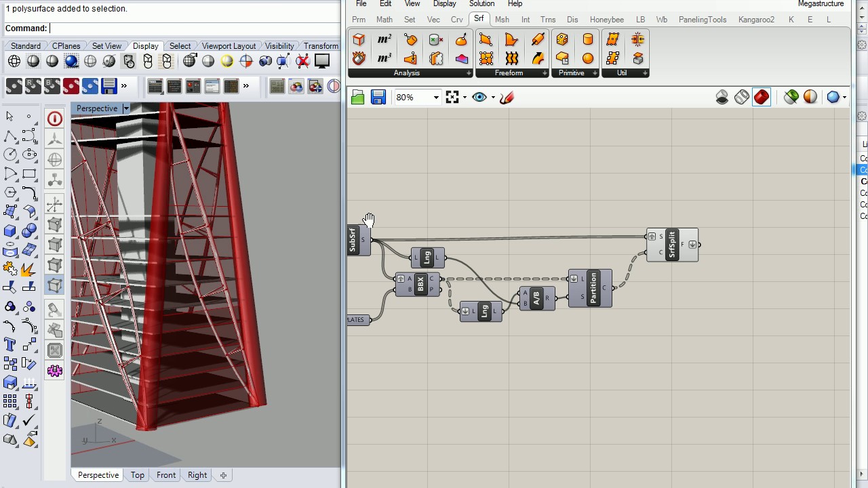Toggle the X-Ray display mode icon
Screen dimensions: 868x488
click(109, 62)
